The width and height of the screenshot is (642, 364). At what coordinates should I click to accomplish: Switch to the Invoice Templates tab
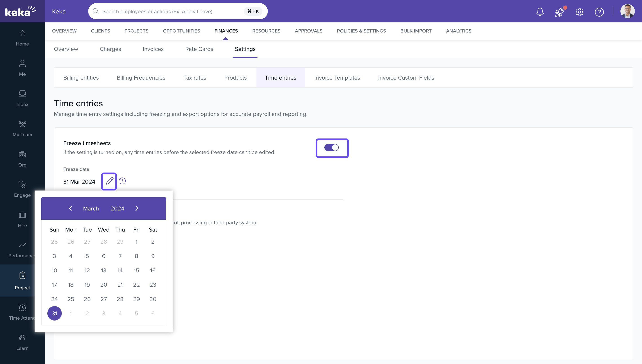pyautogui.click(x=337, y=78)
